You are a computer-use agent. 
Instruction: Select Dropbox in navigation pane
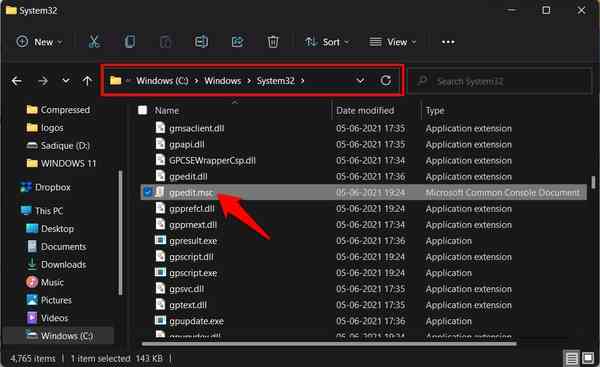click(46, 187)
